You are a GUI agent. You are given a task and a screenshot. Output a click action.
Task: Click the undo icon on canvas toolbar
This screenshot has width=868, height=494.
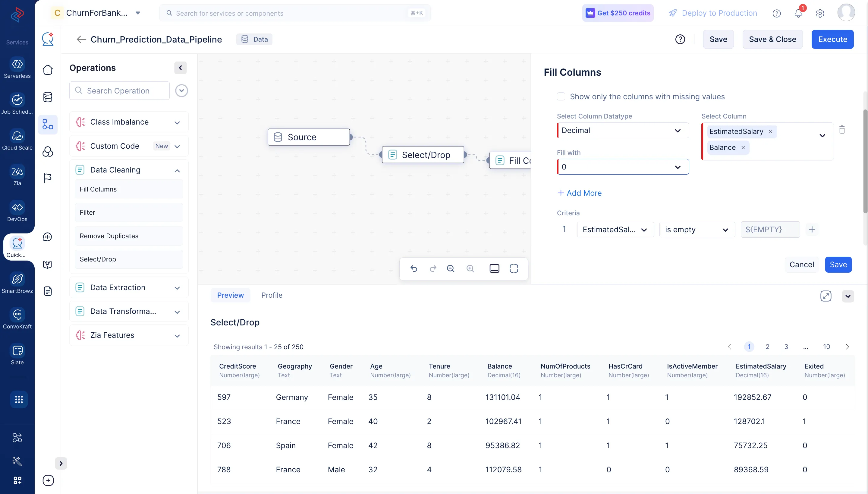click(x=414, y=269)
